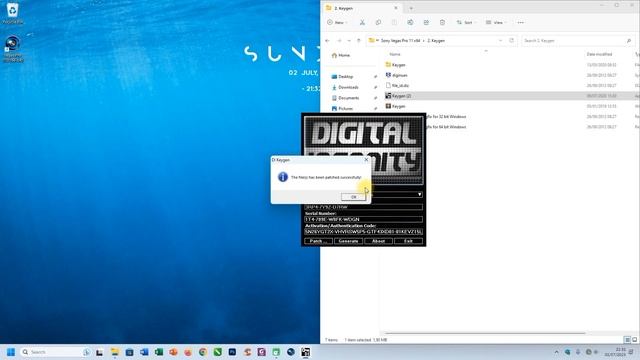Sort files by the Name column header
Viewport: 640px width, 360px height.
(x=395, y=54)
